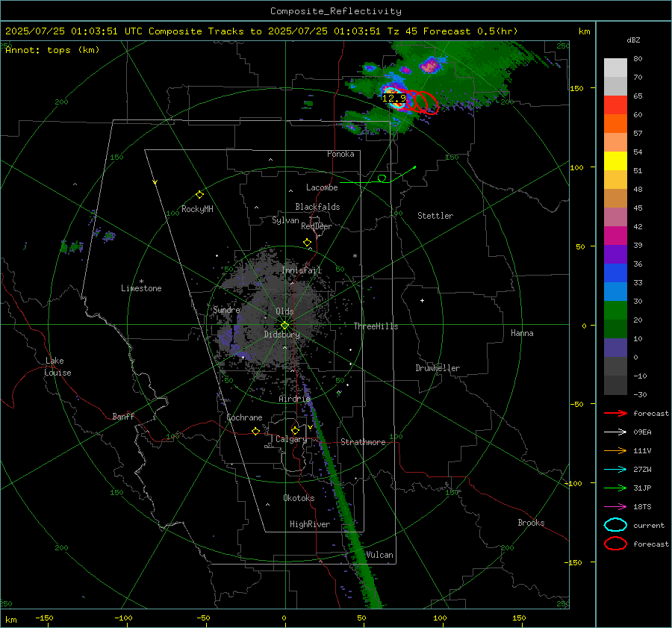Click the yellow diamond marker near RockyMH
The image size is (672, 628).
pos(199,195)
